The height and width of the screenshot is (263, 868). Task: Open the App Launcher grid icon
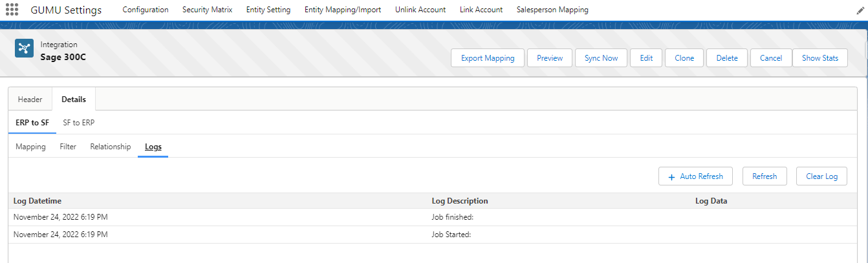12,10
